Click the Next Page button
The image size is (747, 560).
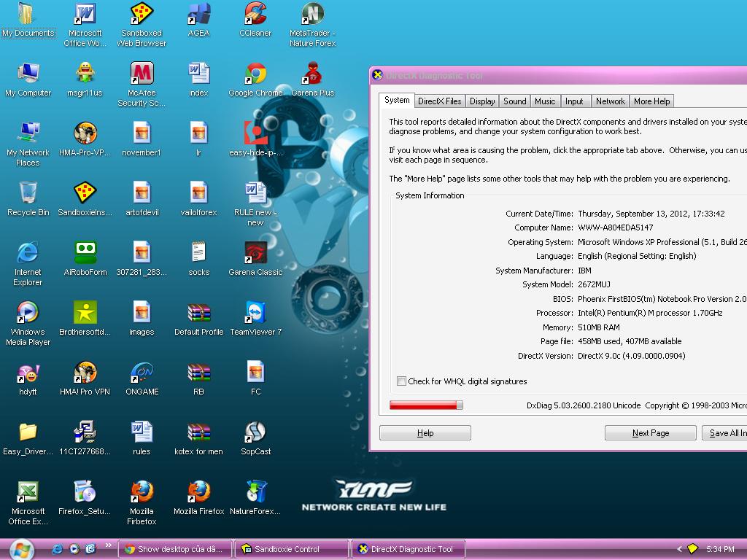point(650,433)
